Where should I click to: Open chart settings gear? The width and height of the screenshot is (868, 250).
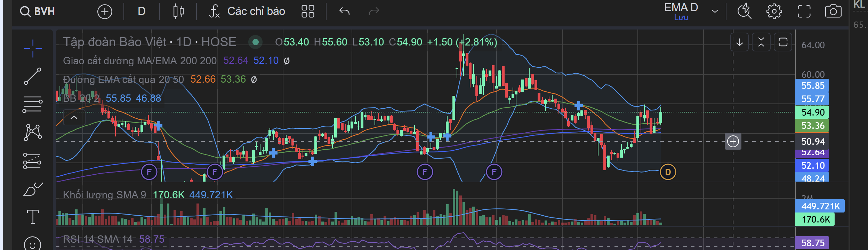pyautogui.click(x=774, y=11)
